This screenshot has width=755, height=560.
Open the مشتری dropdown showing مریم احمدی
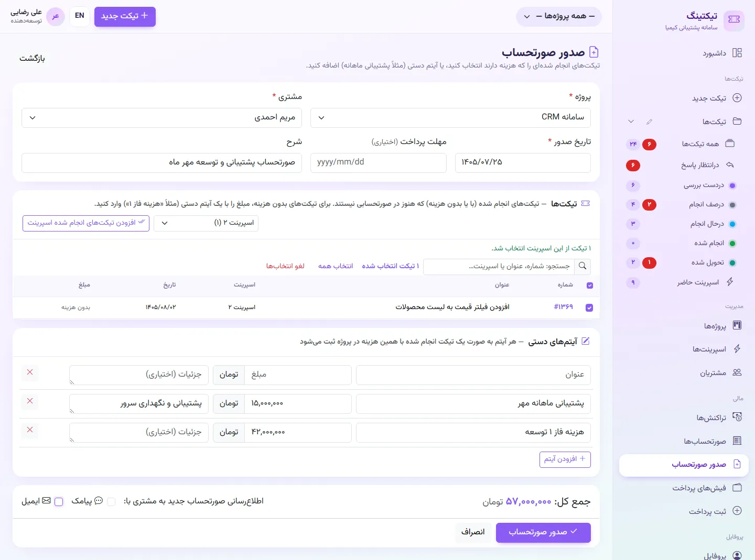click(x=161, y=117)
